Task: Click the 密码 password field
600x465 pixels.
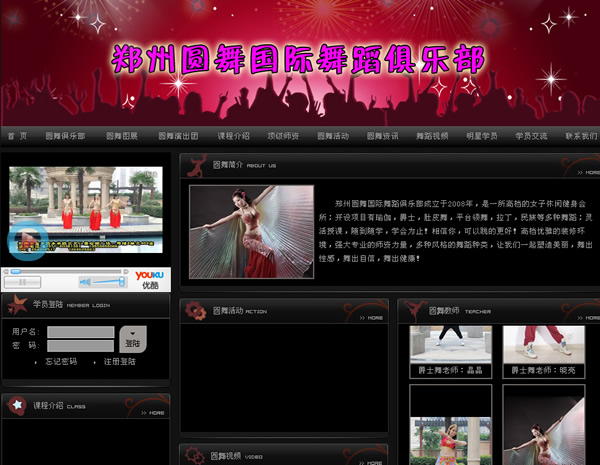Action: click(x=81, y=346)
